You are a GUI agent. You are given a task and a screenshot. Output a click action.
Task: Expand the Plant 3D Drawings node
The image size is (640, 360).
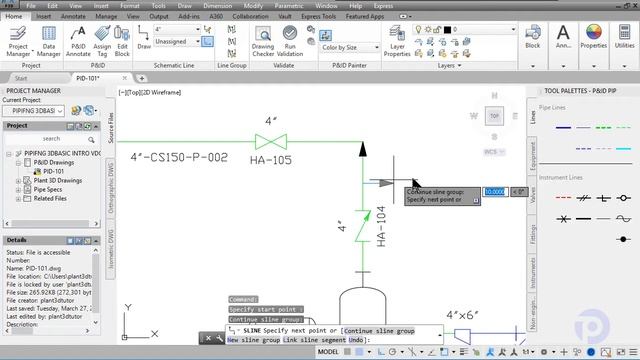coord(18,181)
